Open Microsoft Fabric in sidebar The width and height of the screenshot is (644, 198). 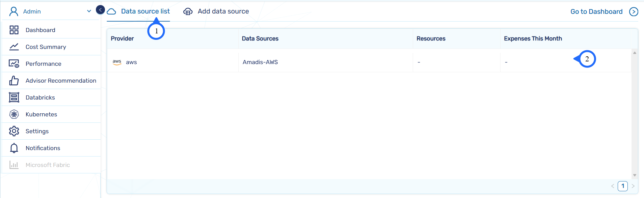point(48,165)
